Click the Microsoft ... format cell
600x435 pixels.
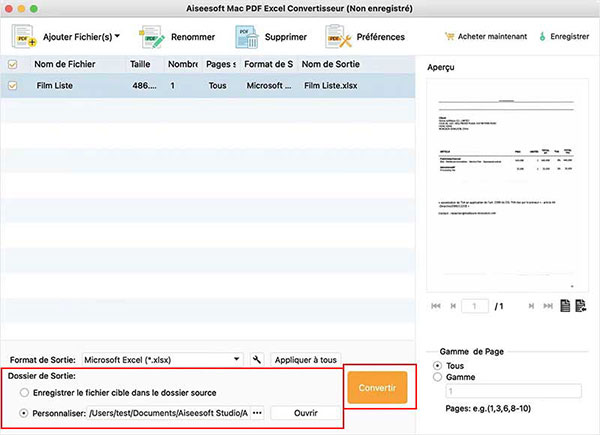269,85
